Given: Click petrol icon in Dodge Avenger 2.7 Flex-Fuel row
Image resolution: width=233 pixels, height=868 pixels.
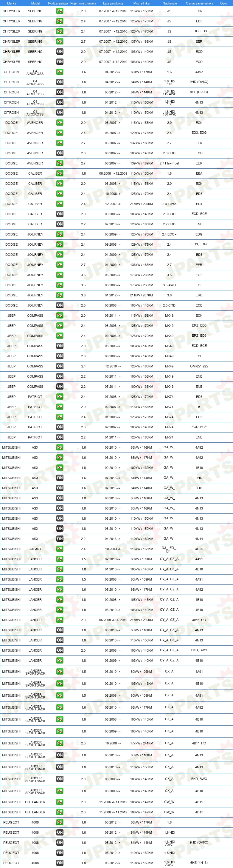Looking at the screenshot, I should [60, 163].
